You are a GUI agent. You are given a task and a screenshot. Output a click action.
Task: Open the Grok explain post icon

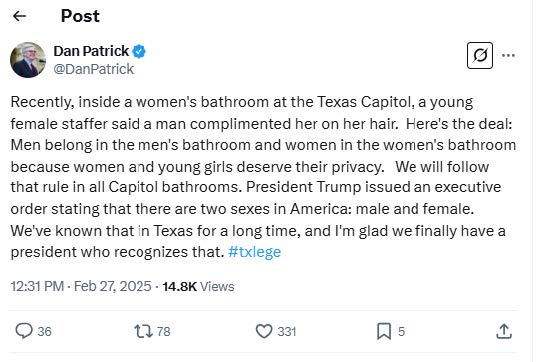[x=480, y=55]
